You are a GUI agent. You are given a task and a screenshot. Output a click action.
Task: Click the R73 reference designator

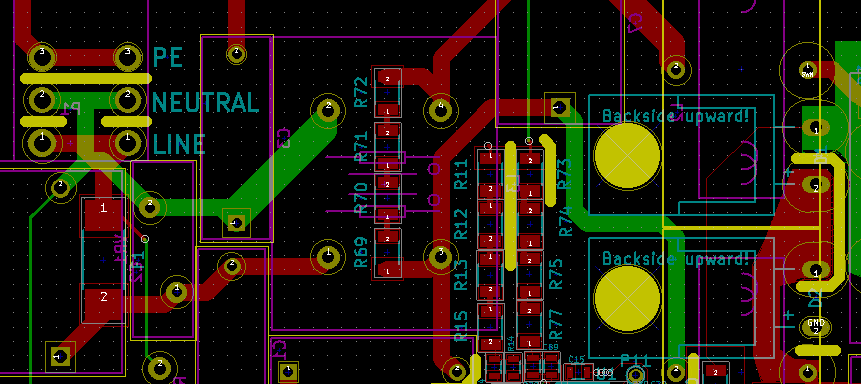564,174
